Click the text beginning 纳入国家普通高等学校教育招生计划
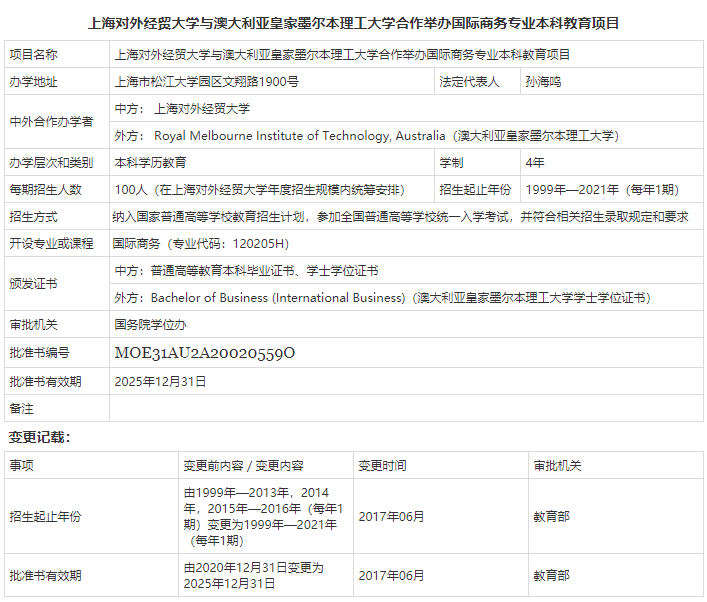The height and width of the screenshot is (602, 707). click(400, 217)
